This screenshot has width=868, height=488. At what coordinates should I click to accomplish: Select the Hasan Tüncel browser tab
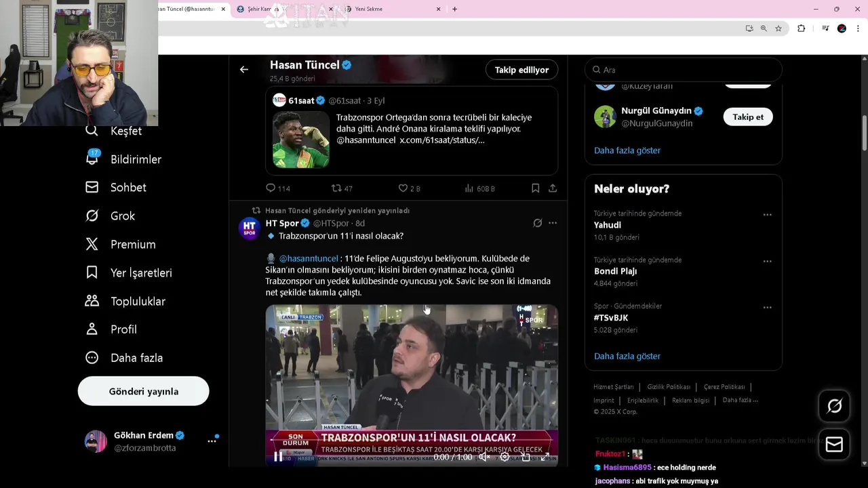coord(189,9)
